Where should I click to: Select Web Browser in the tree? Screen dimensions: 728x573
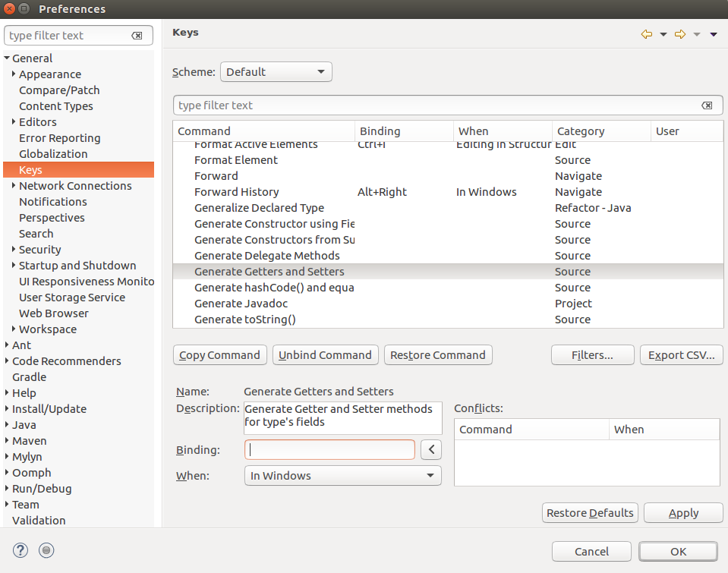coord(54,313)
